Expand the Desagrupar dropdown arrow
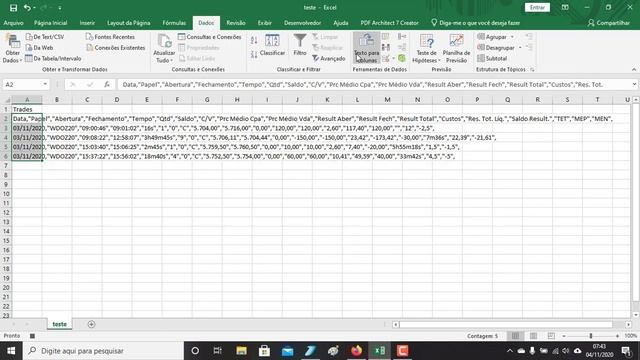 520,48
